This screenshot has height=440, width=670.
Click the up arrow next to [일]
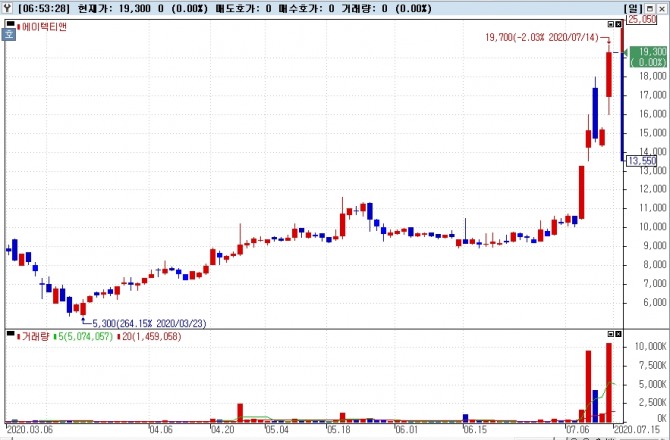649,8
